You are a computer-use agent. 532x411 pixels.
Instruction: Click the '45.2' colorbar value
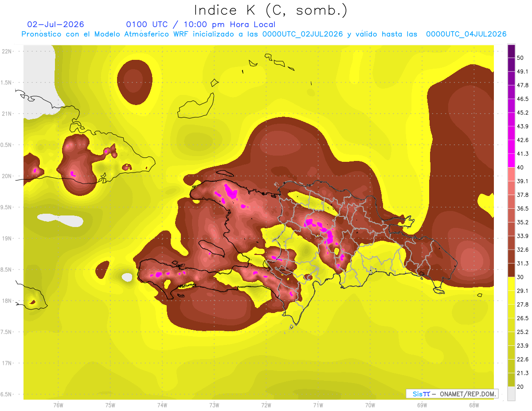point(523,113)
